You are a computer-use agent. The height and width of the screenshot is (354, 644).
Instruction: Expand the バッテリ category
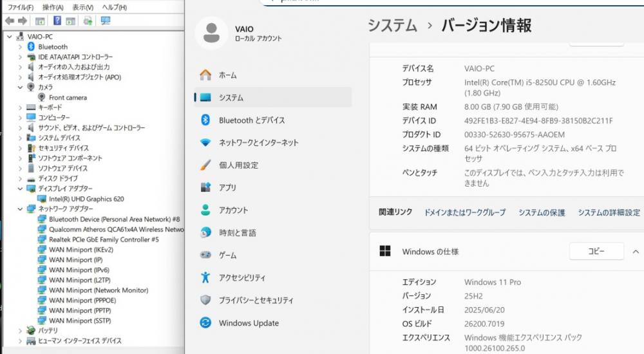[x=20, y=330]
